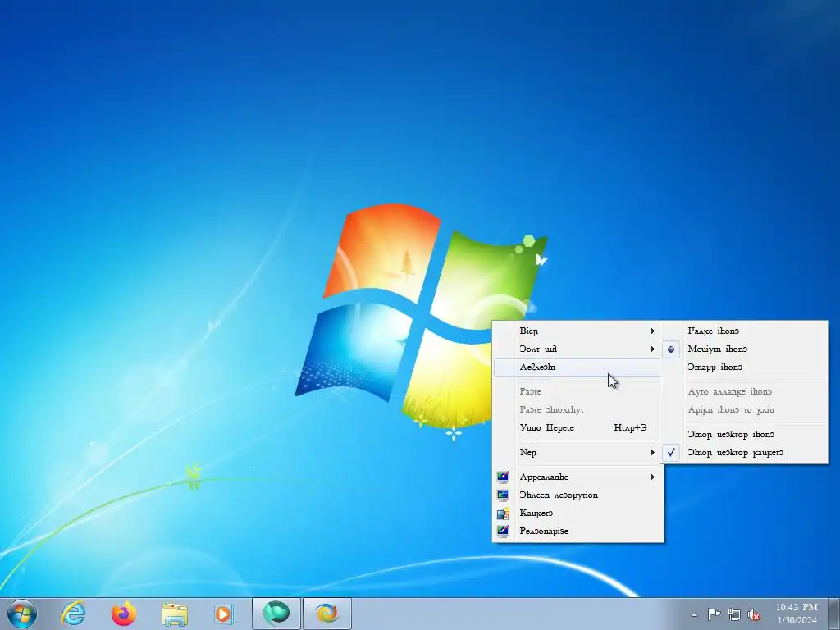Click the Screen resolution monitor icon

[x=503, y=495]
